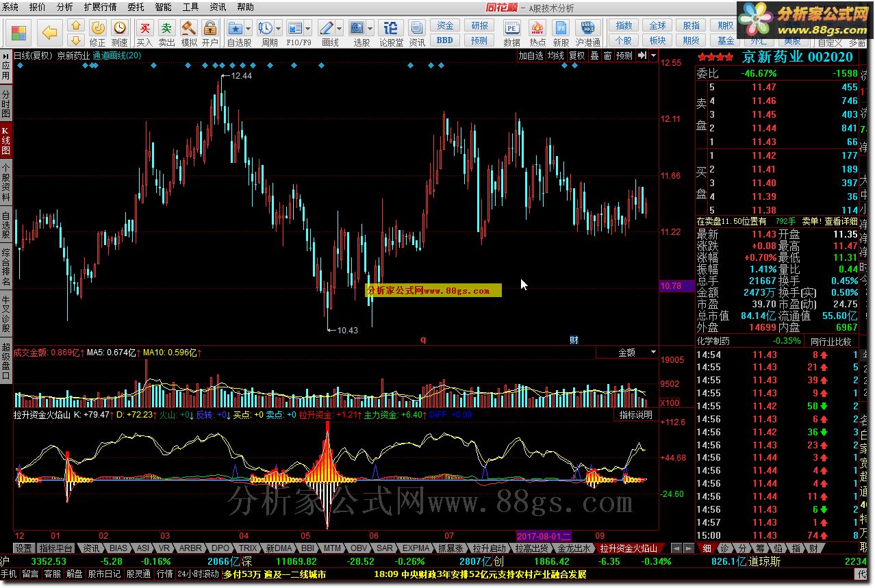The height and width of the screenshot is (588, 875).
Task: Open the 测速 speed test tool
Action: [x=120, y=33]
